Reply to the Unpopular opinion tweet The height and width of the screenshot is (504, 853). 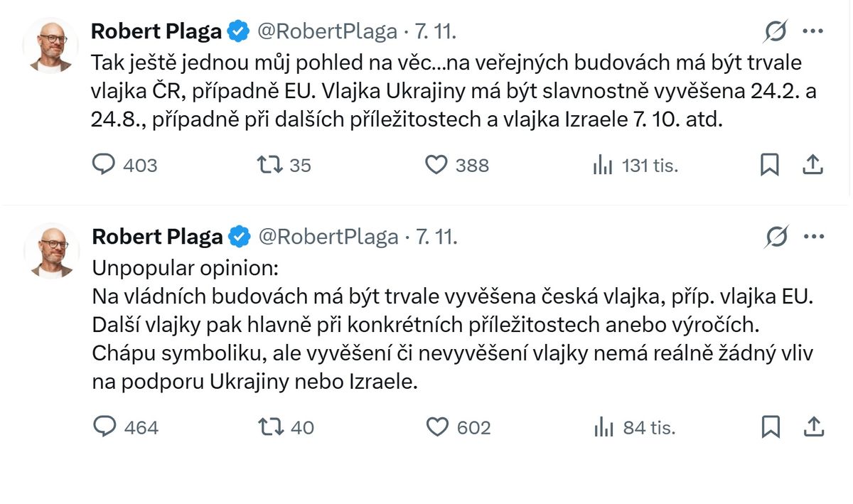pos(104,427)
